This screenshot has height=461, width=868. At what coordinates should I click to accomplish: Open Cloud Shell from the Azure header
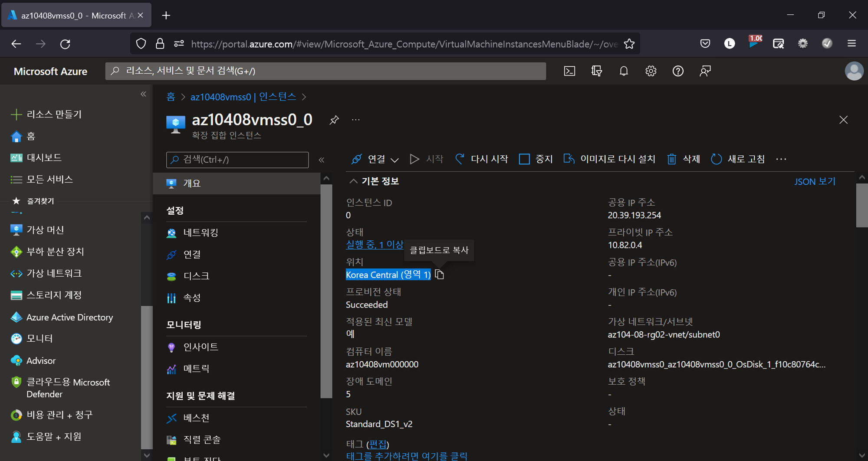[x=569, y=71]
